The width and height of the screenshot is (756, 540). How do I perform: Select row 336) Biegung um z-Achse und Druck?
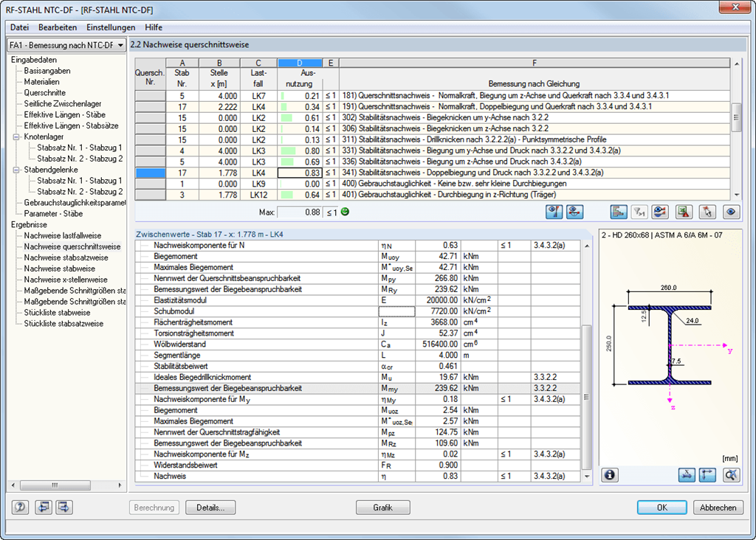(x=433, y=162)
